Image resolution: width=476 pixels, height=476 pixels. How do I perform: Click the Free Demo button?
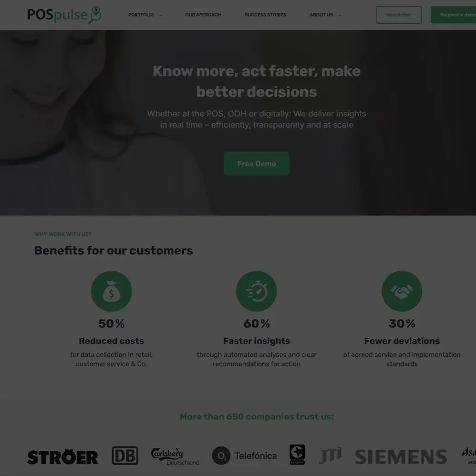click(257, 164)
